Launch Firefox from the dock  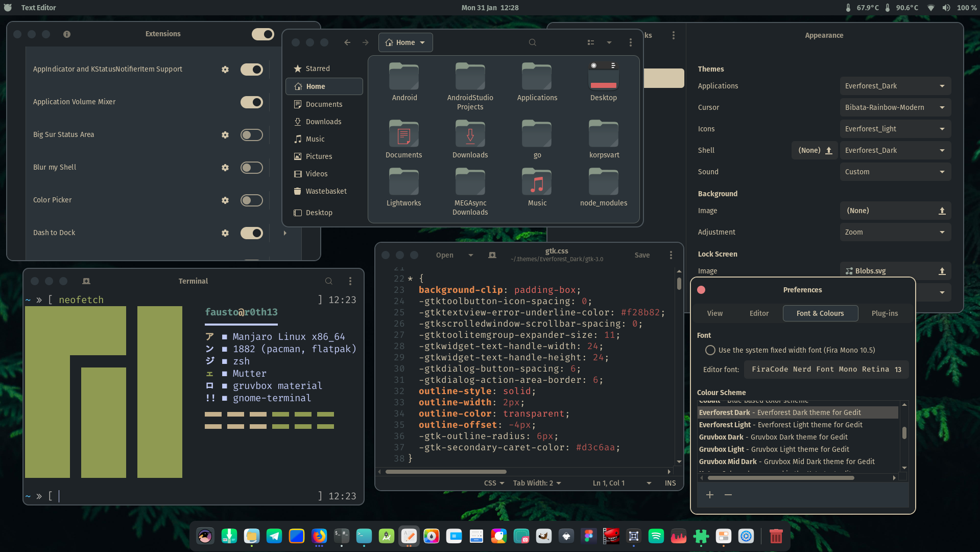319,536
